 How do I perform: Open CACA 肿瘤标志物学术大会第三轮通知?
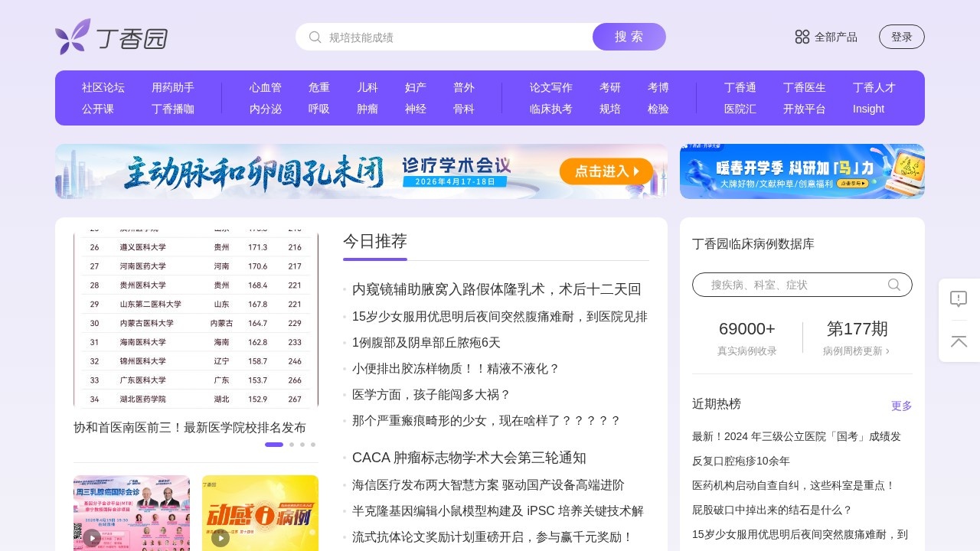pyautogui.click(x=469, y=458)
